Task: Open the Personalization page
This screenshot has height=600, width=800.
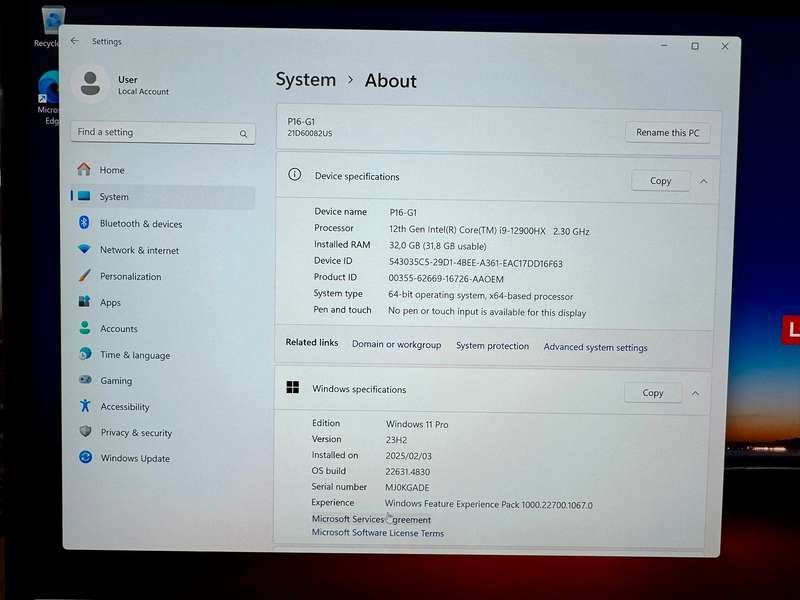Action: [163, 276]
